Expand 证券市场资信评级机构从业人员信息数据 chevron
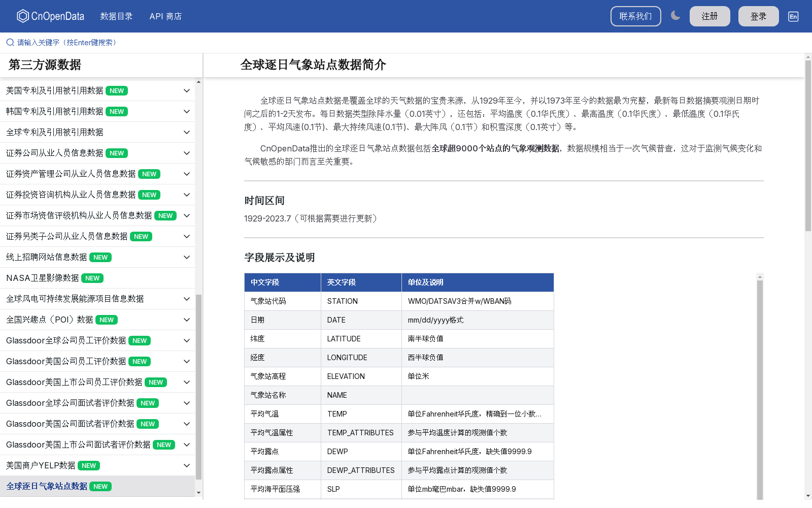This screenshot has height=508, width=812. pos(187,215)
